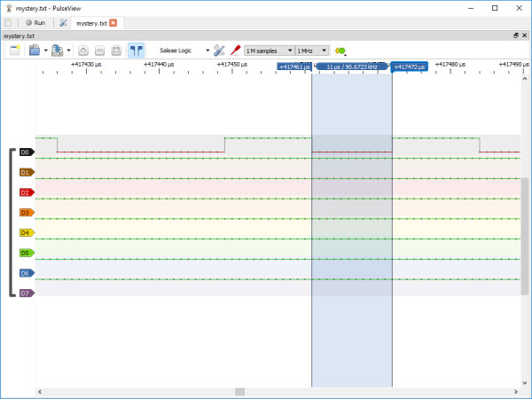This screenshot has height=399, width=532.
Task: Select the green D5 channel label
Action: point(27,253)
